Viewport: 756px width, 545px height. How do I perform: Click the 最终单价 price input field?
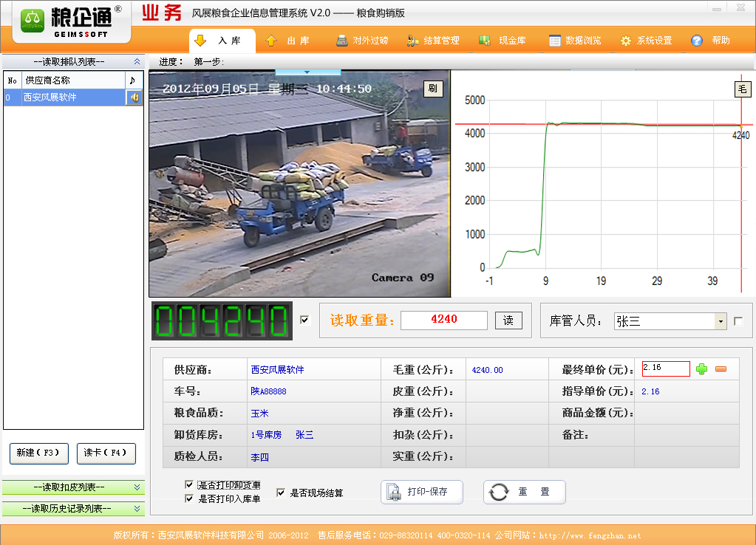pyautogui.click(x=665, y=369)
